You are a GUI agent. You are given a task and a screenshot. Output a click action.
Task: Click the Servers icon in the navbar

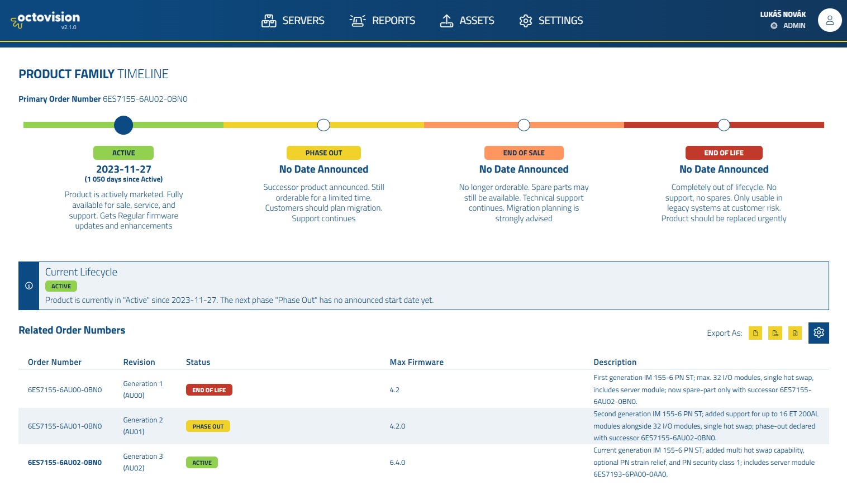[269, 21]
